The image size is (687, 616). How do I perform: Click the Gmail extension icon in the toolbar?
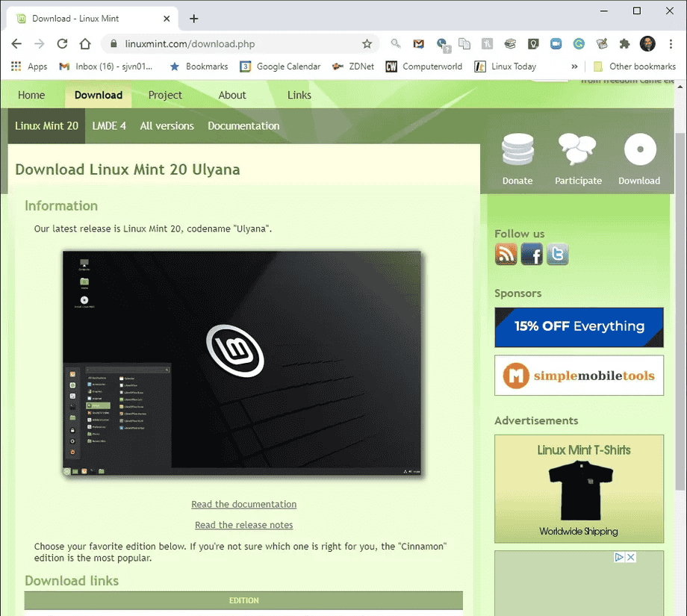click(418, 44)
